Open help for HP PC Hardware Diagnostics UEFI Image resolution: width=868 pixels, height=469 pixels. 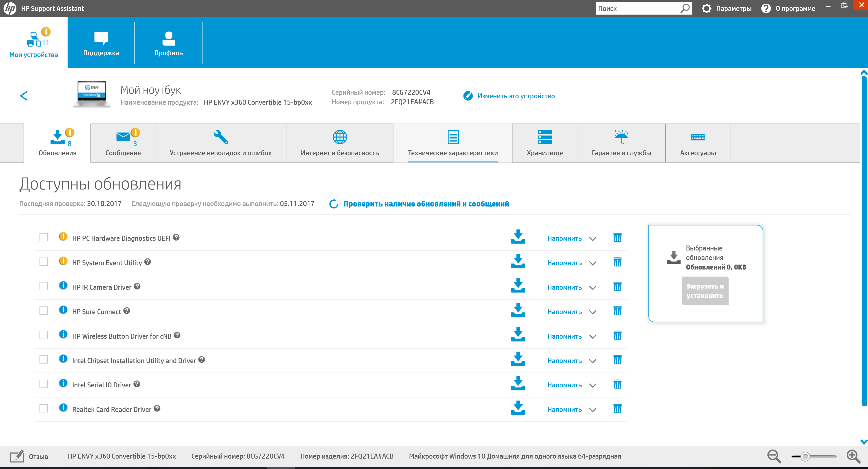coord(176,238)
